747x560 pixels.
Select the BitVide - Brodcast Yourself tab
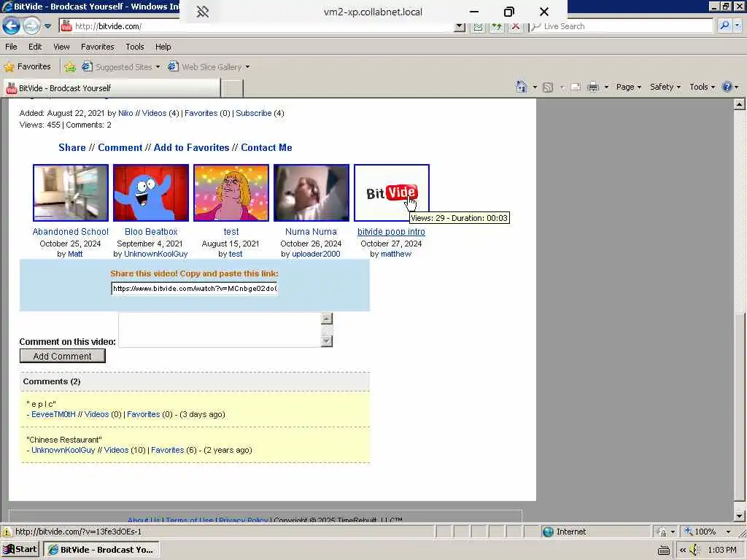click(x=112, y=88)
